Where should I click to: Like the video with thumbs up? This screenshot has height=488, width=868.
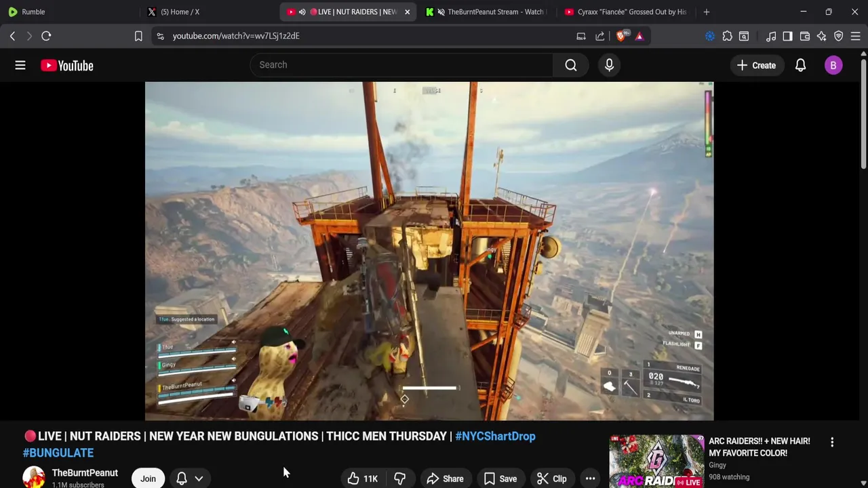pyautogui.click(x=363, y=479)
